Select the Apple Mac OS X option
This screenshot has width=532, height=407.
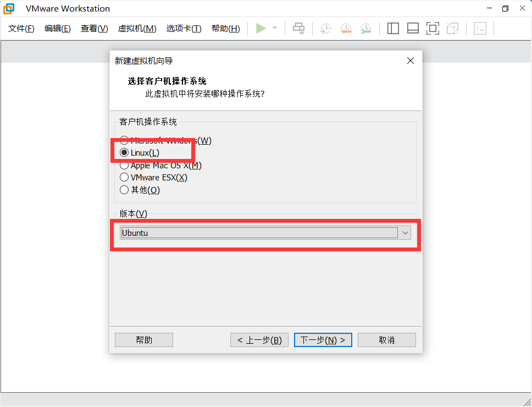[160, 166]
